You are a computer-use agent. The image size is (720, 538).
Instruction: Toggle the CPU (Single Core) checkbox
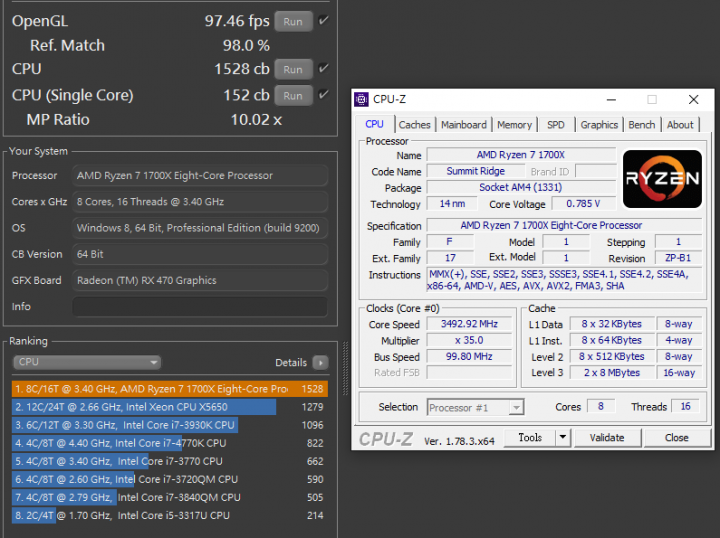[324, 95]
